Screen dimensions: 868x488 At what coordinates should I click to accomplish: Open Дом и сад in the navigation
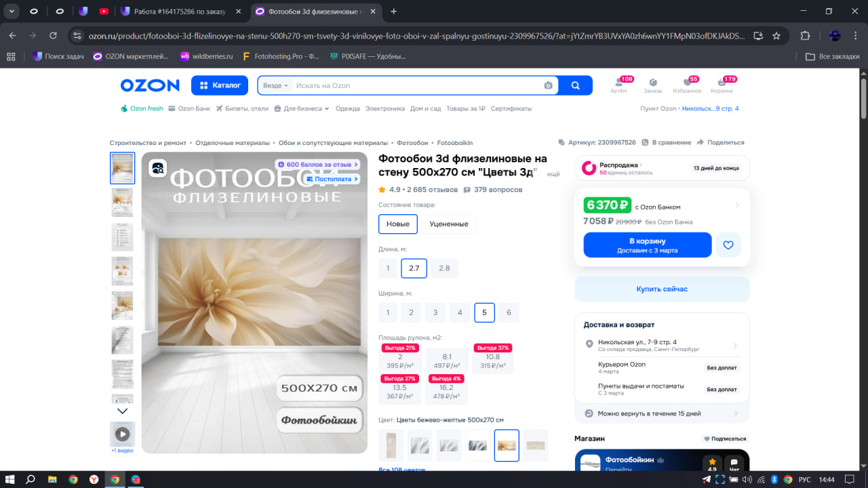point(426,108)
